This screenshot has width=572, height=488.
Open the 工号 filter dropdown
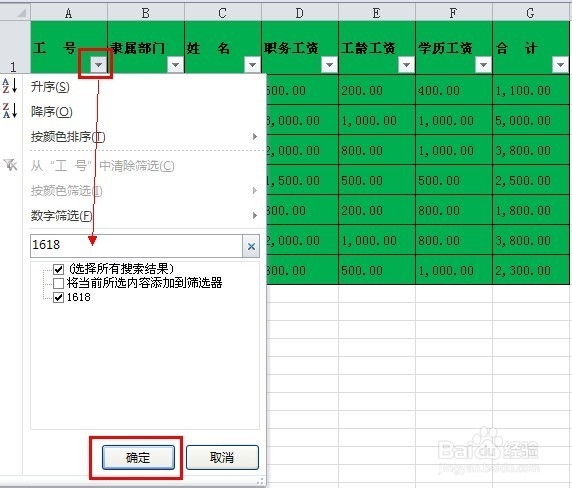pyautogui.click(x=98, y=65)
